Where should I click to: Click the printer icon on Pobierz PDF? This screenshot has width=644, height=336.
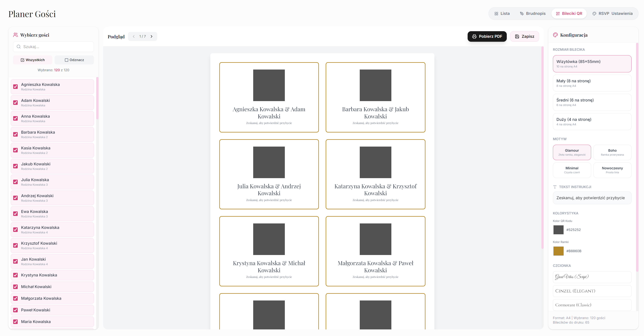(x=474, y=36)
